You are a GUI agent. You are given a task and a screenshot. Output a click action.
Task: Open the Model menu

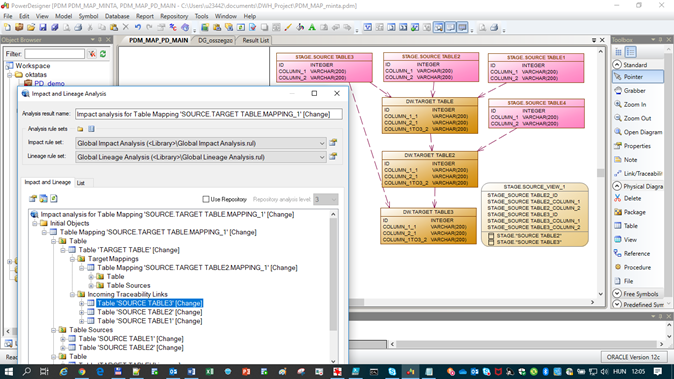click(x=63, y=16)
